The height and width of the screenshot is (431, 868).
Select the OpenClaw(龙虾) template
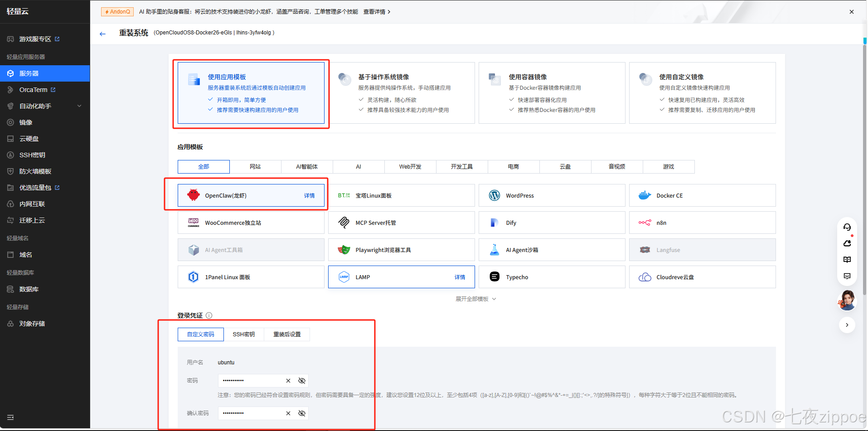click(251, 195)
